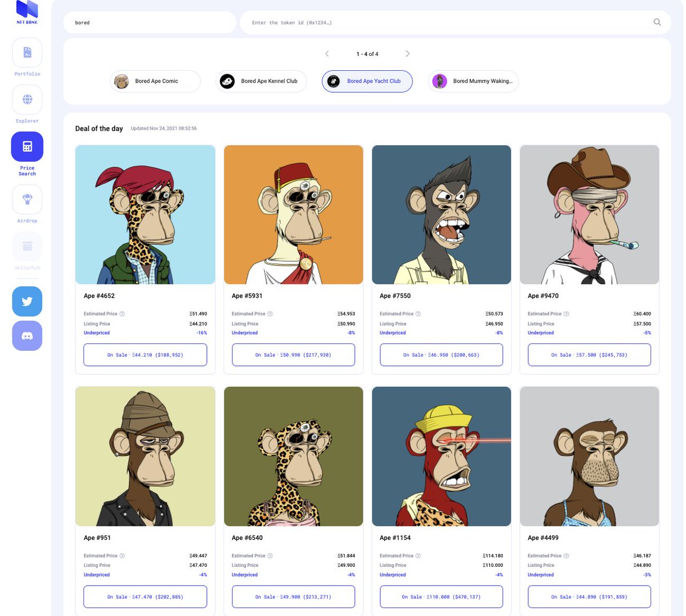Select the Bored Mummy Waking collection

[473, 81]
